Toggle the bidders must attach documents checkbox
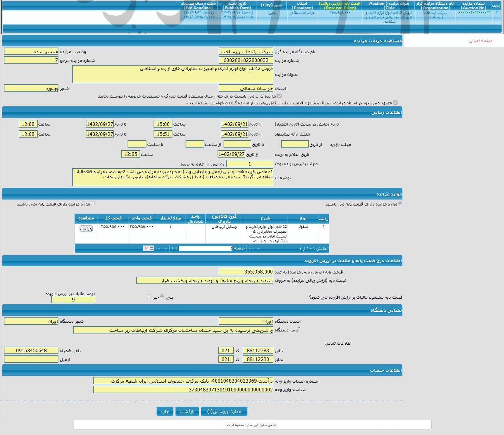 coord(279,96)
